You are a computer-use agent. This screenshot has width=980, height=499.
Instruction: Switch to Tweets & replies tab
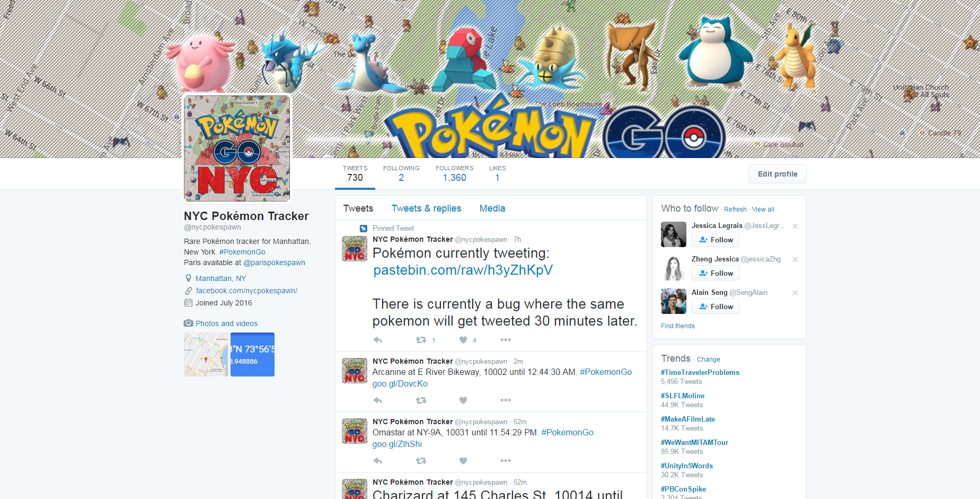pos(426,208)
